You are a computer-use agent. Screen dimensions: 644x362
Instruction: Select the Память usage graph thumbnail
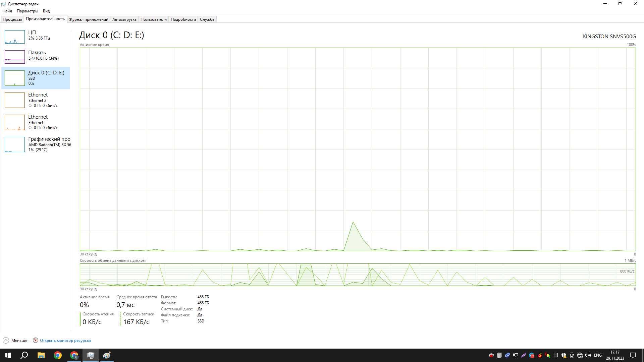click(15, 57)
